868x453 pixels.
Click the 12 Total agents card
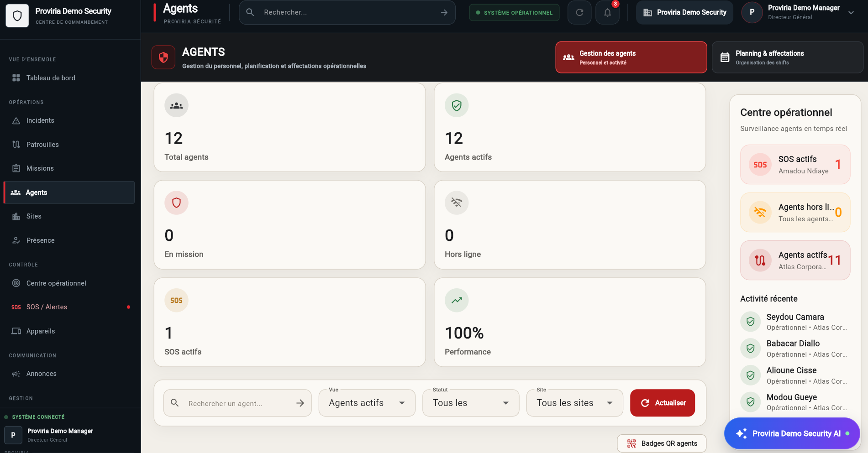(x=290, y=127)
